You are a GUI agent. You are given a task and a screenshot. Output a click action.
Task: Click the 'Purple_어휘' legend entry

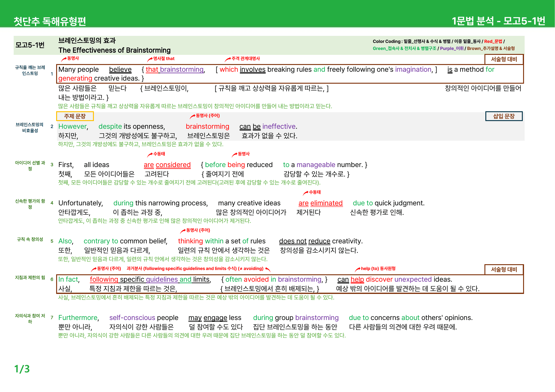click(452, 48)
